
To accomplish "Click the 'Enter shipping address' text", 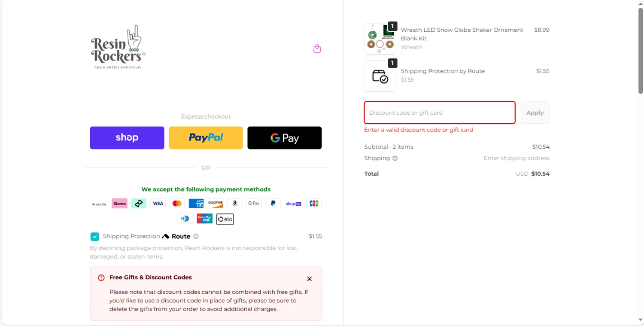I will pos(516,158).
